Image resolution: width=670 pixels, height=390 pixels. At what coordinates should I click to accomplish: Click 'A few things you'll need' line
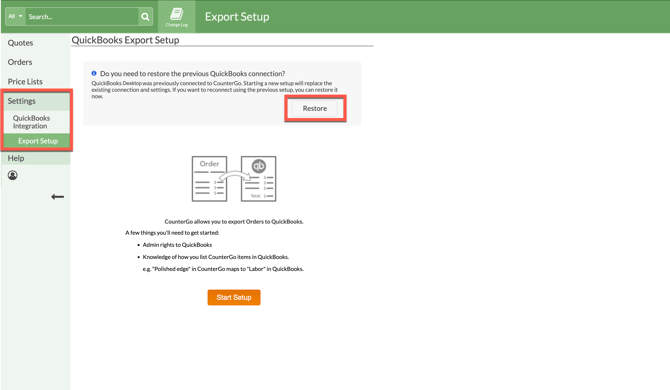[172, 233]
